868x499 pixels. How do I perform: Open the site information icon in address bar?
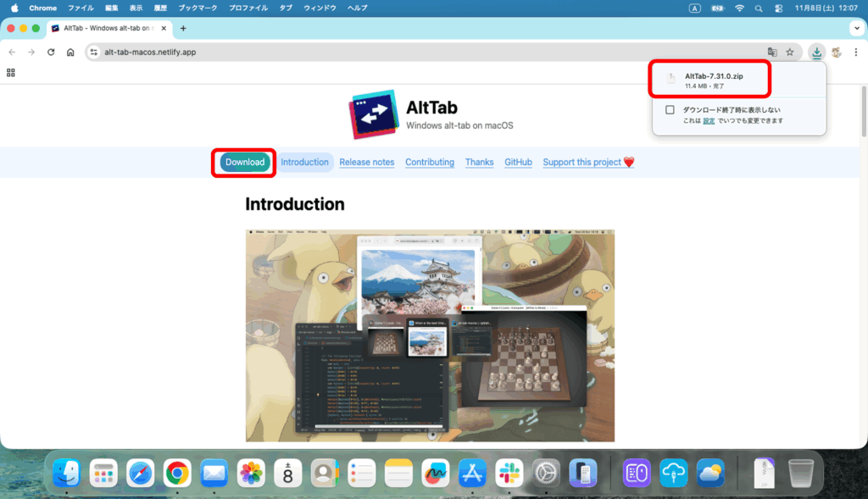pos(94,52)
